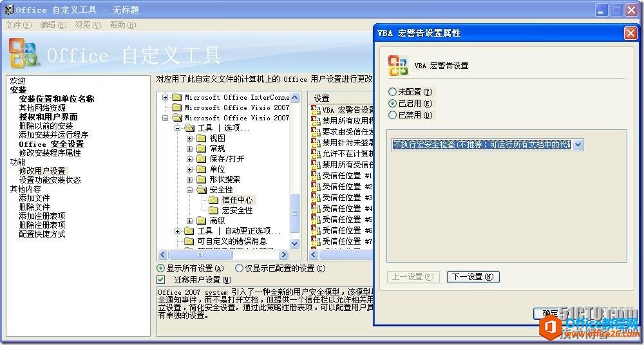The width and height of the screenshot is (644, 345).
Task: Open 配置快捷方式 in left navigation
Action: click(x=42, y=234)
